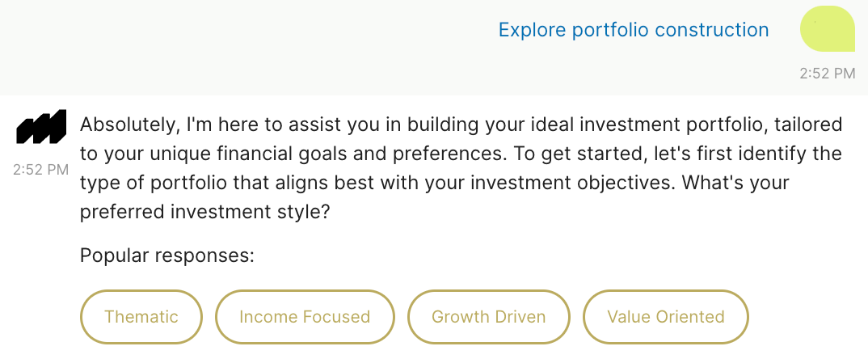Reply with Thematic as investment style
Viewport: 868px width, 359px height.
(x=141, y=316)
